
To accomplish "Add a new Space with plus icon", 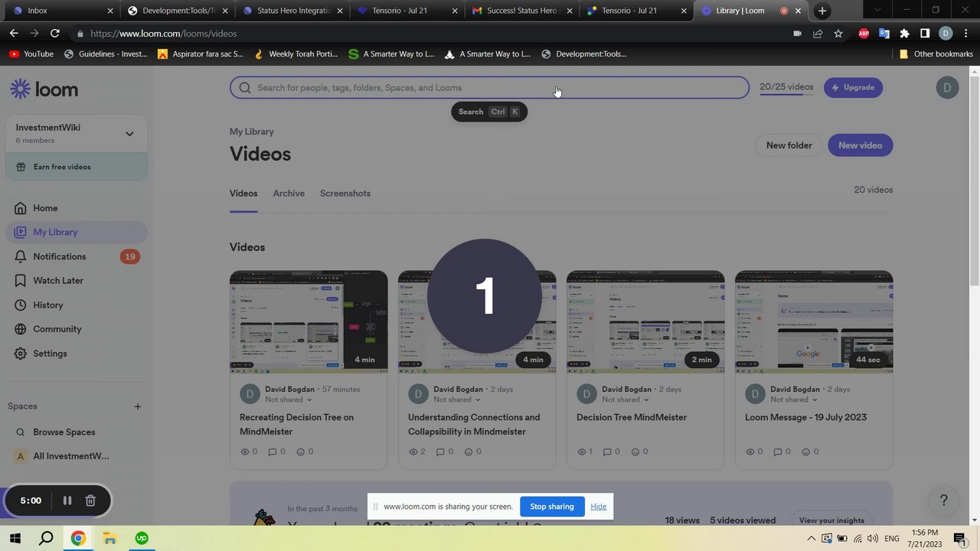I will (138, 406).
